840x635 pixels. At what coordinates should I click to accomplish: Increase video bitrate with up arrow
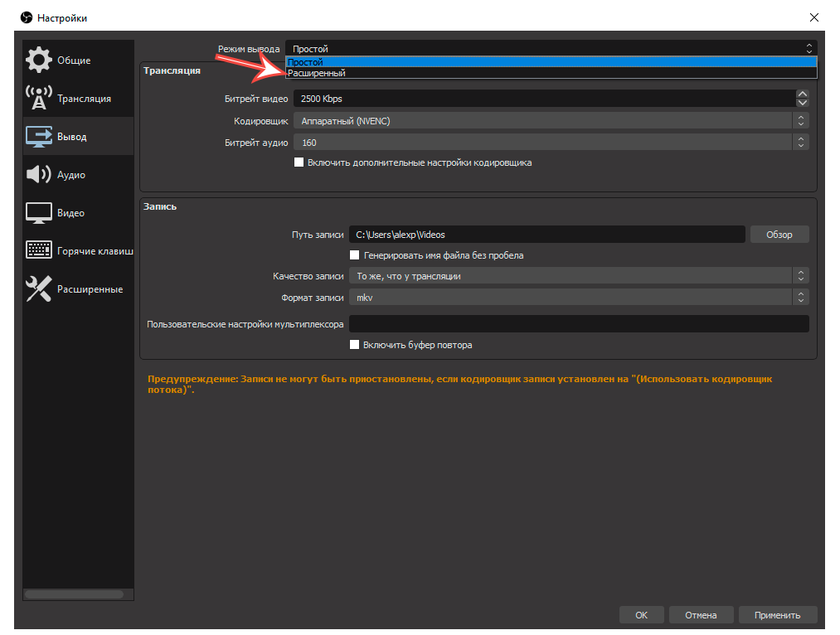point(802,94)
